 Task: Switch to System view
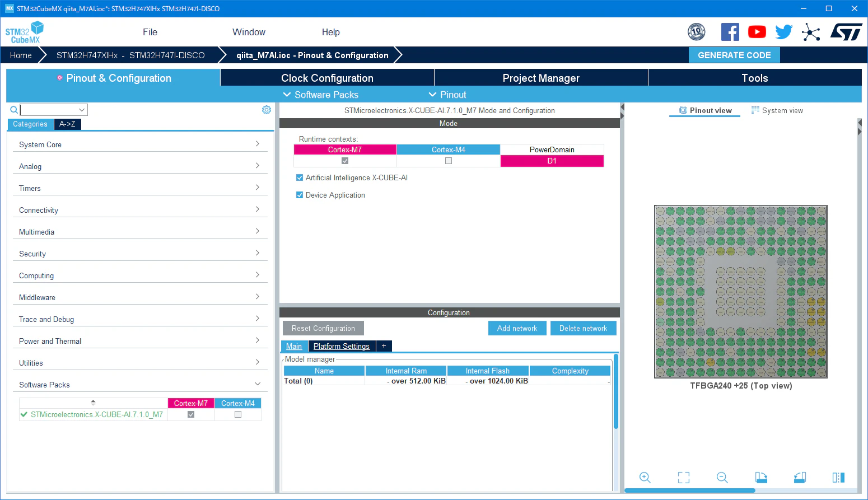click(x=777, y=110)
